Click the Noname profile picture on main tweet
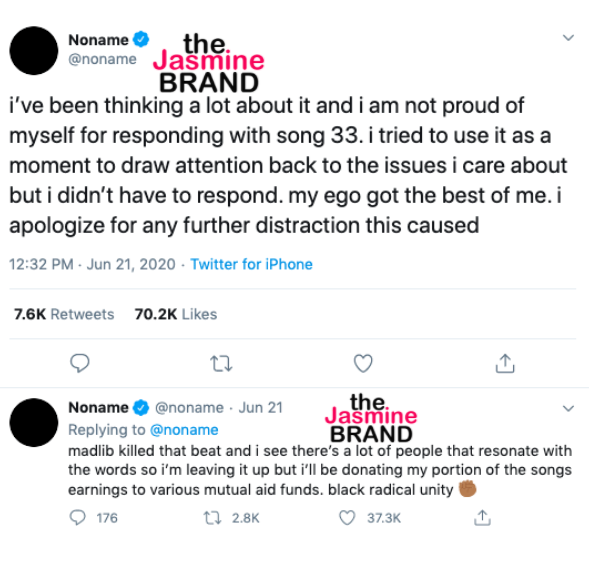This screenshot has height=565, width=589. click(x=34, y=51)
